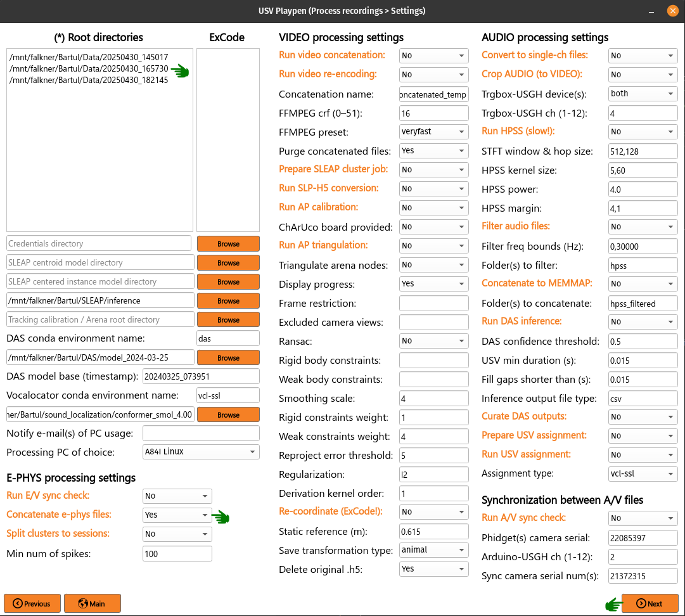
Task: Open Crop AUDIO (to VIDEO) dropdown
Action: [643, 75]
